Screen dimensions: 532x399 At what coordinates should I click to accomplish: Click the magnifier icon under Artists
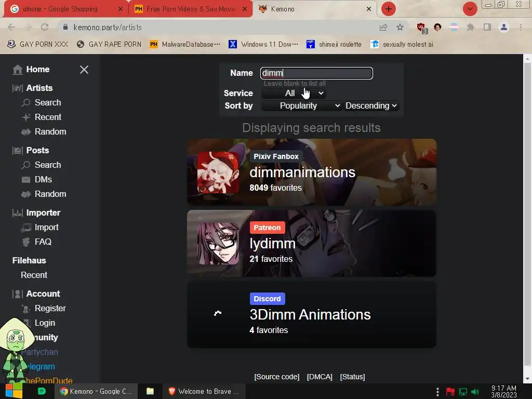pyautogui.click(x=26, y=103)
